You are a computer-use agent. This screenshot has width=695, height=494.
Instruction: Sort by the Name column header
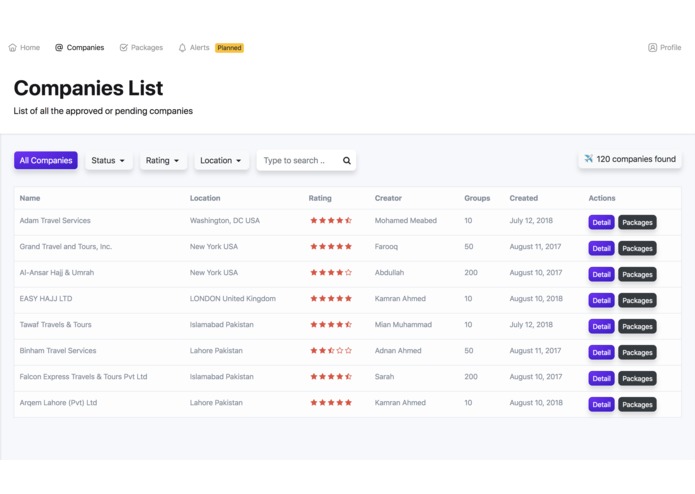(x=30, y=198)
